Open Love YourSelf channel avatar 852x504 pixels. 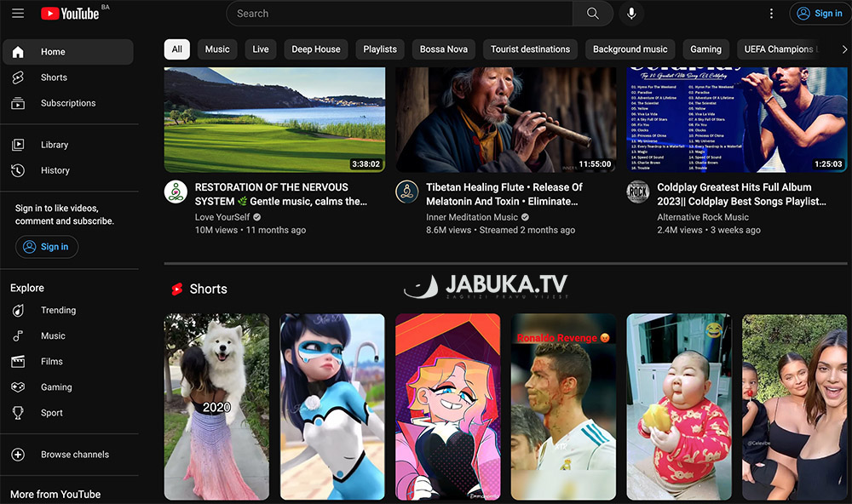click(176, 192)
